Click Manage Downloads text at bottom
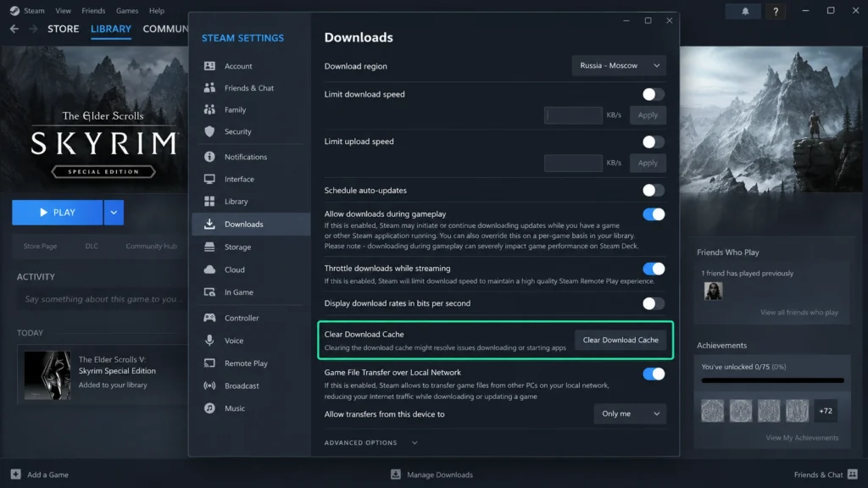This screenshot has height=488, width=868. tap(440, 474)
